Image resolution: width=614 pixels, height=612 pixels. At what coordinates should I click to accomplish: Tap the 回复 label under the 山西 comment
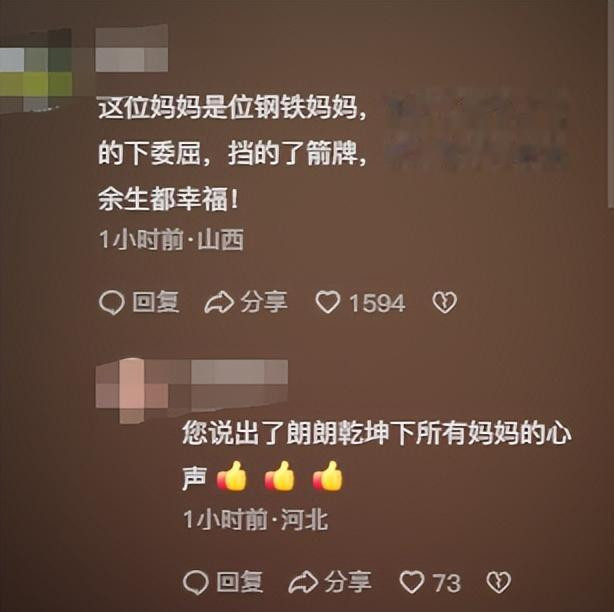tap(156, 302)
